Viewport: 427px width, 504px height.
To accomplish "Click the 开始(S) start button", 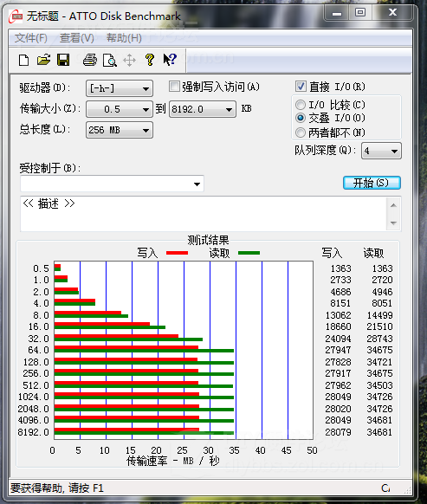I will [x=372, y=183].
